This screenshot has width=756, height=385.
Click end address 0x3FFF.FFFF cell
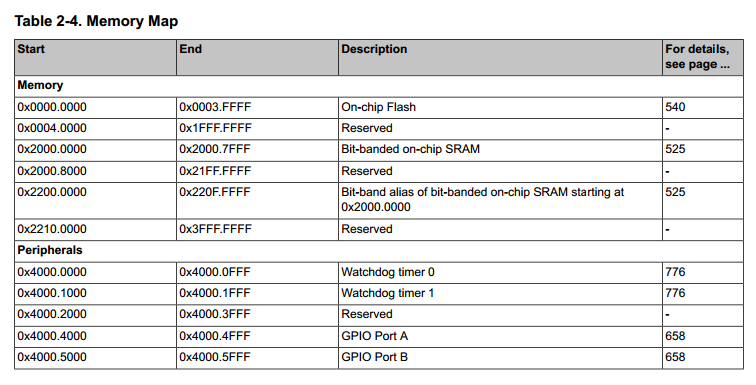pyautogui.click(x=257, y=229)
